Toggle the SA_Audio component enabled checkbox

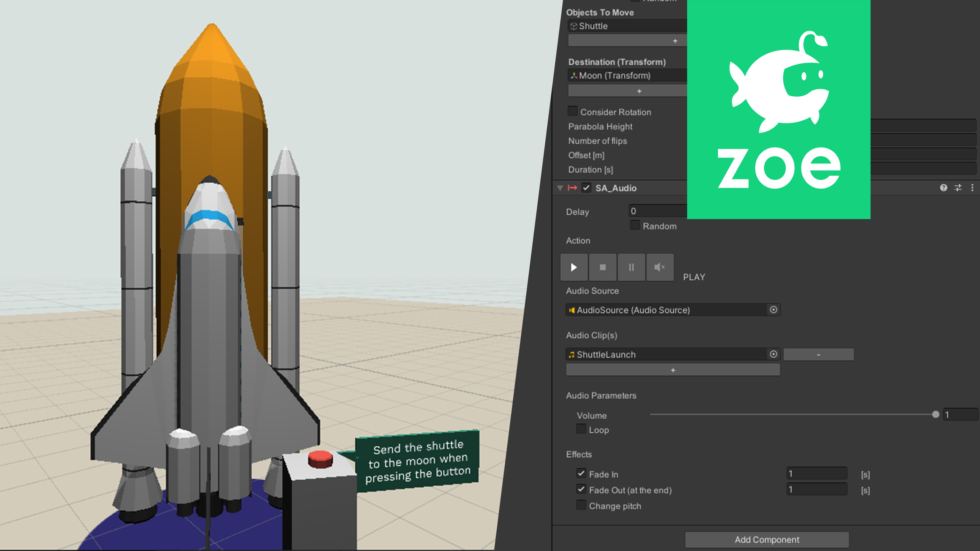point(586,188)
